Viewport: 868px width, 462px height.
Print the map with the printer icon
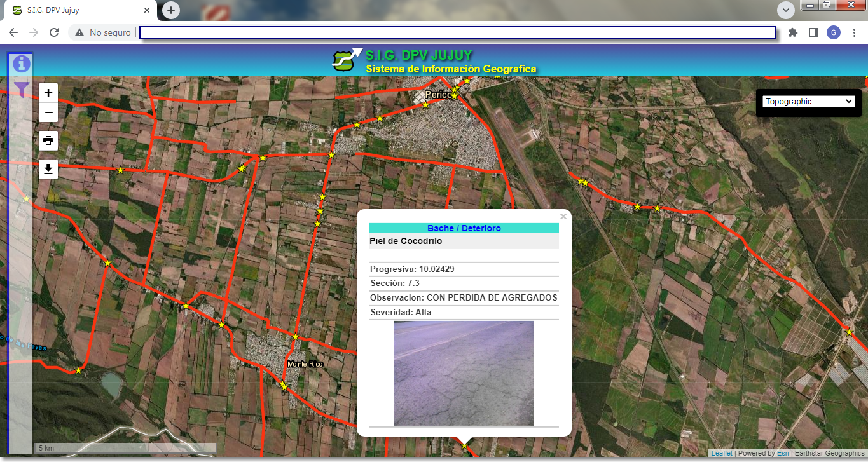(x=48, y=140)
